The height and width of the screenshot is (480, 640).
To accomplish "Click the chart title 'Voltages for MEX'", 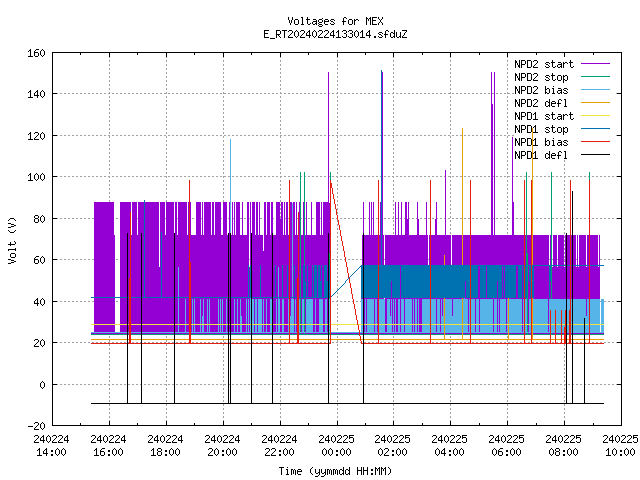I will (x=335, y=21).
